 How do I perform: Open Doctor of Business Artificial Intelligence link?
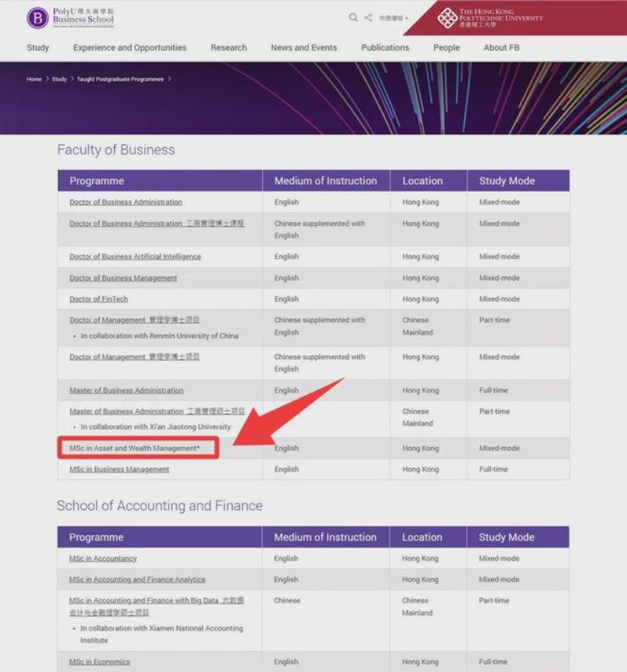coord(135,257)
